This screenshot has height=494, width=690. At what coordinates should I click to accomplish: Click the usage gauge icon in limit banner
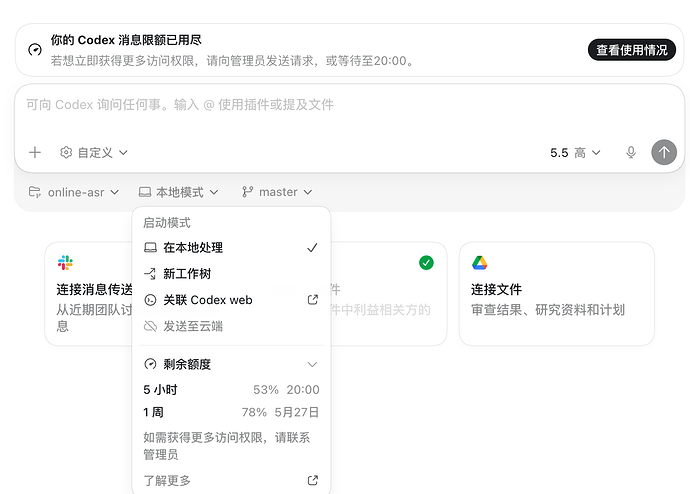35,50
